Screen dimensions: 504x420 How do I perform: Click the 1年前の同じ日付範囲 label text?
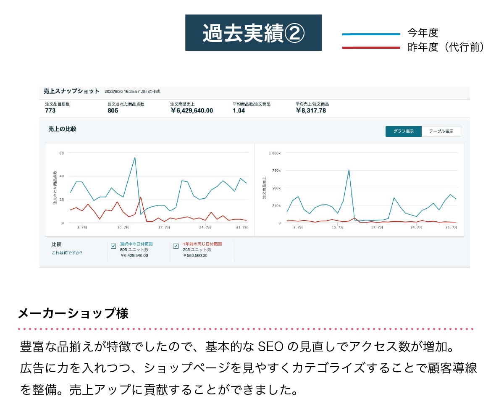(x=202, y=244)
